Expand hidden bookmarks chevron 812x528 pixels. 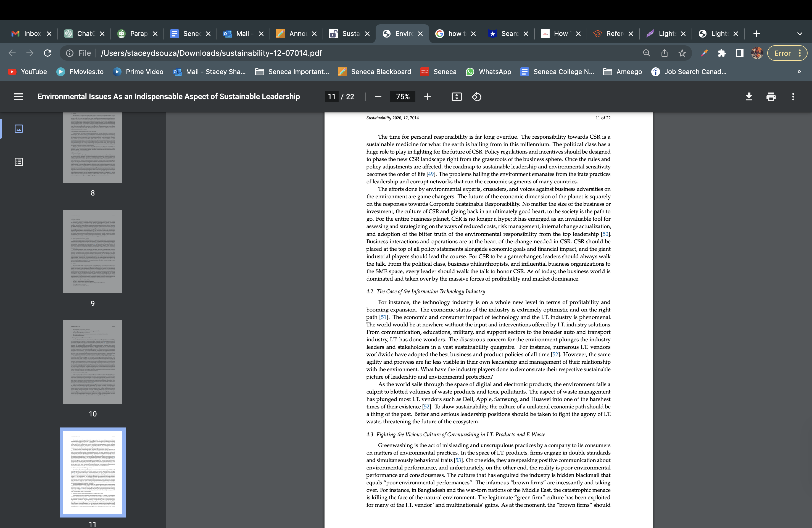tap(799, 72)
